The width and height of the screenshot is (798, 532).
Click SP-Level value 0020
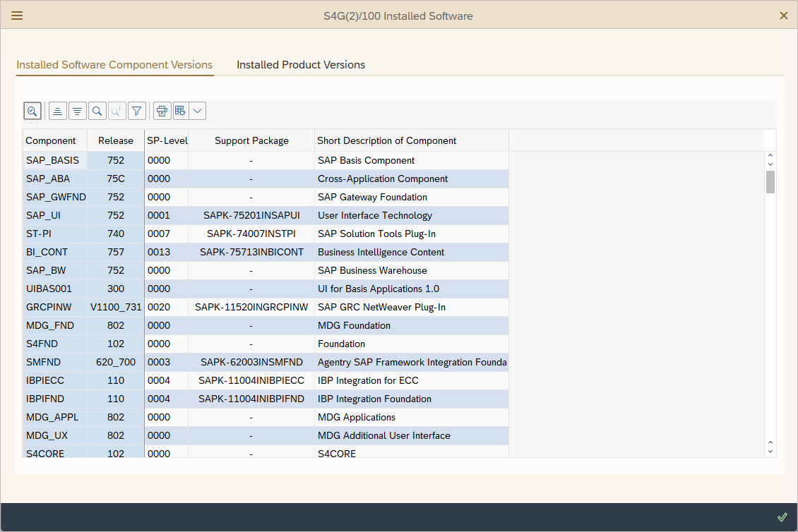click(x=167, y=307)
